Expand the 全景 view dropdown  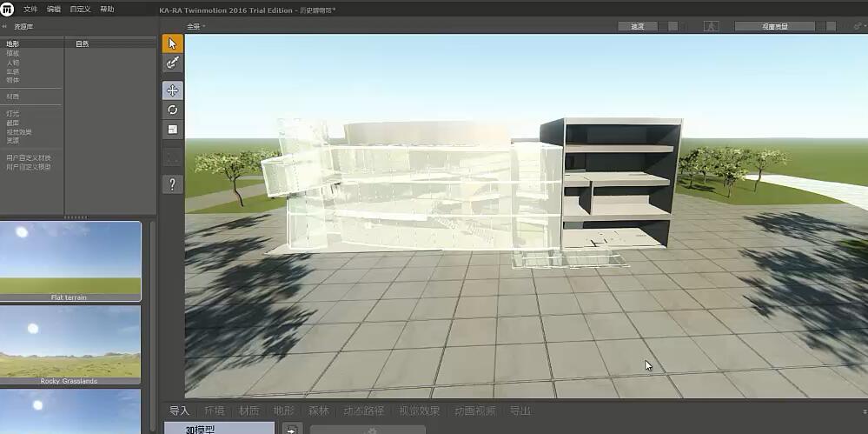[x=195, y=26]
